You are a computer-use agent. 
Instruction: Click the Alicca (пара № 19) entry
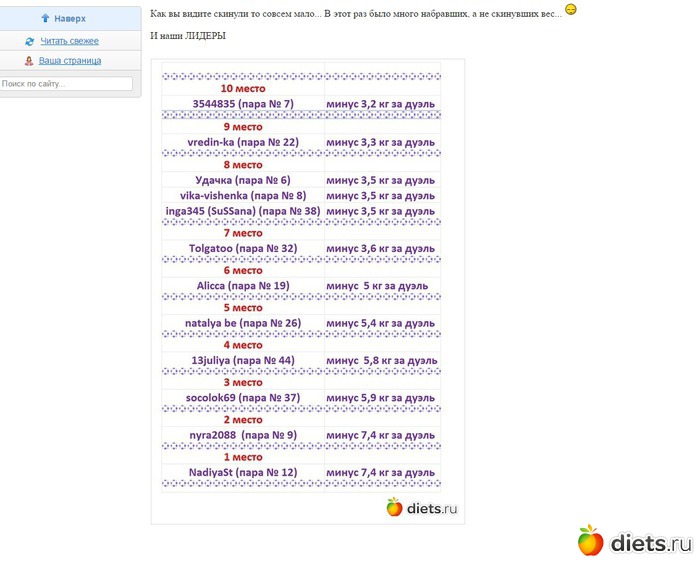[x=242, y=286]
